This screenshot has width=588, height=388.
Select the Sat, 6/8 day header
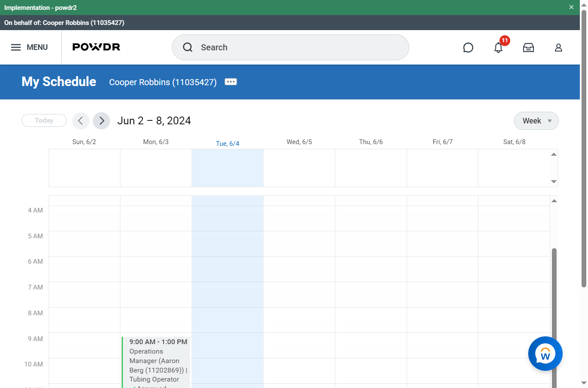pyautogui.click(x=514, y=142)
